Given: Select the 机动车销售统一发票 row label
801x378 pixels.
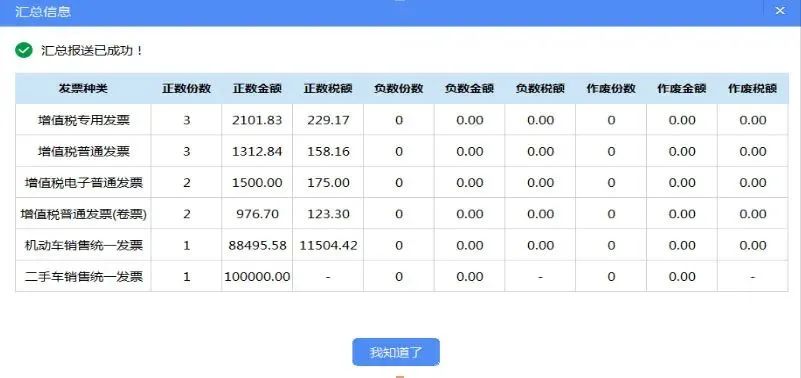Looking at the screenshot, I should coord(84,246).
